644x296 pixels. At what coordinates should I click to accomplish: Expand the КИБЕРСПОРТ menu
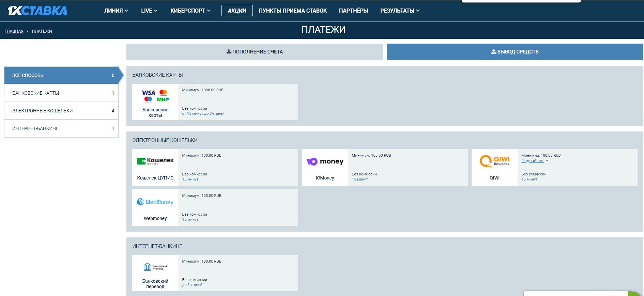(190, 11)
